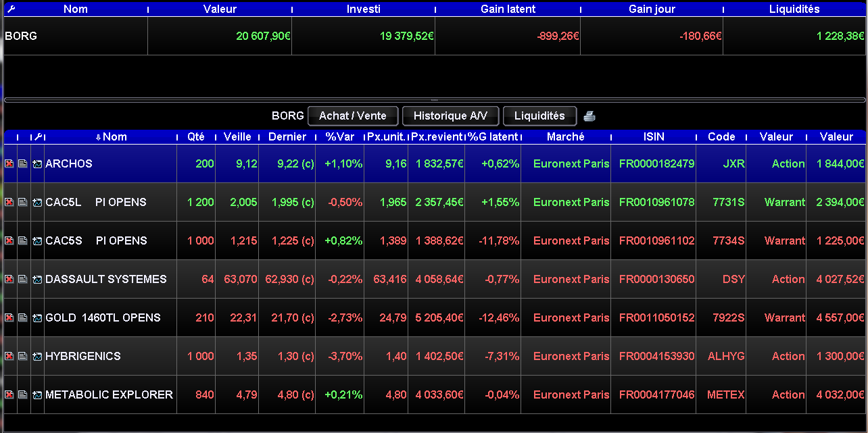
Task: Open the chart icon for ARCHOS
Action: coord(37,163)
